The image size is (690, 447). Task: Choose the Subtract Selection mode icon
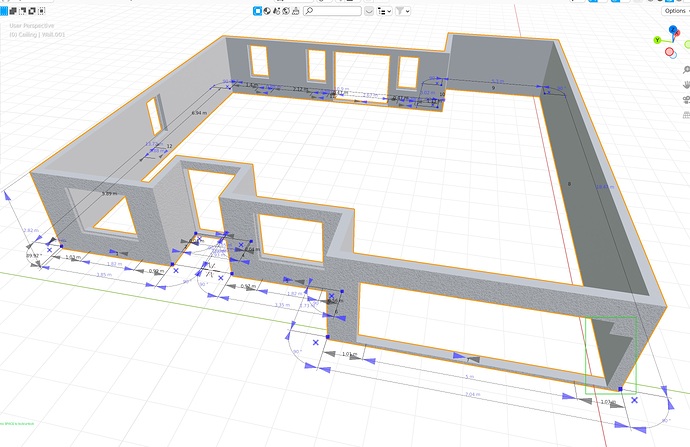click(23, 11)
